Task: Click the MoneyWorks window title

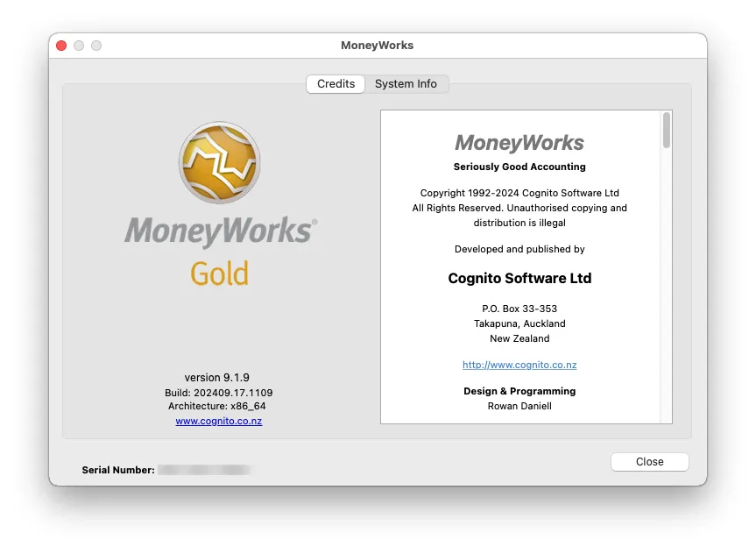Action: tap(377, 46)
